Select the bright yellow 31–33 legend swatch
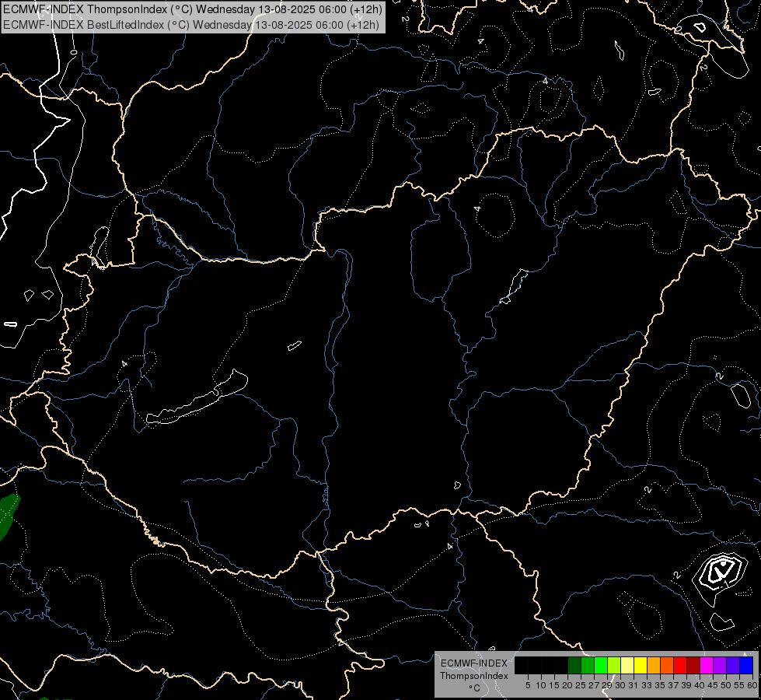Screen dimensions: 761x700 (x=641, y=665)
